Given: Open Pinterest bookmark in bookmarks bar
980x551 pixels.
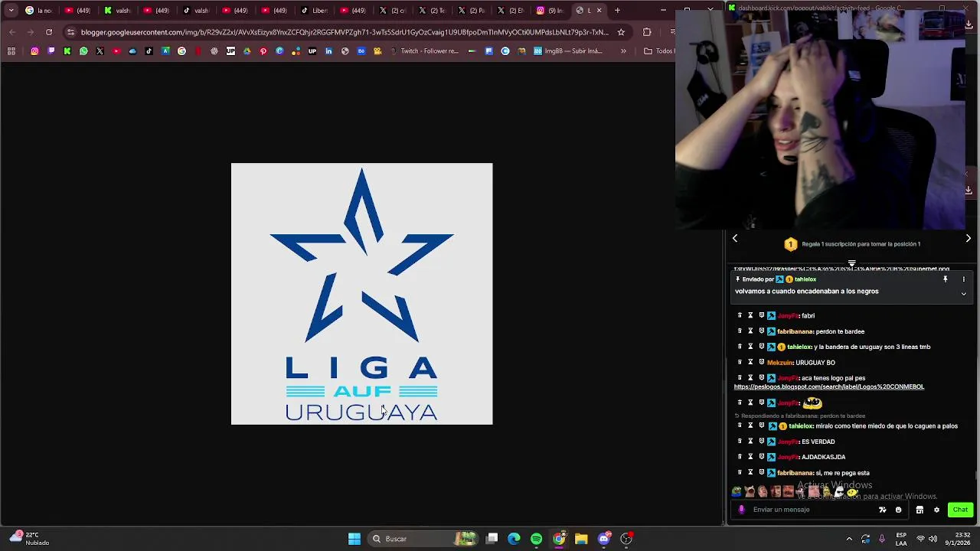Looking at the screenshot, I should 263,51.
